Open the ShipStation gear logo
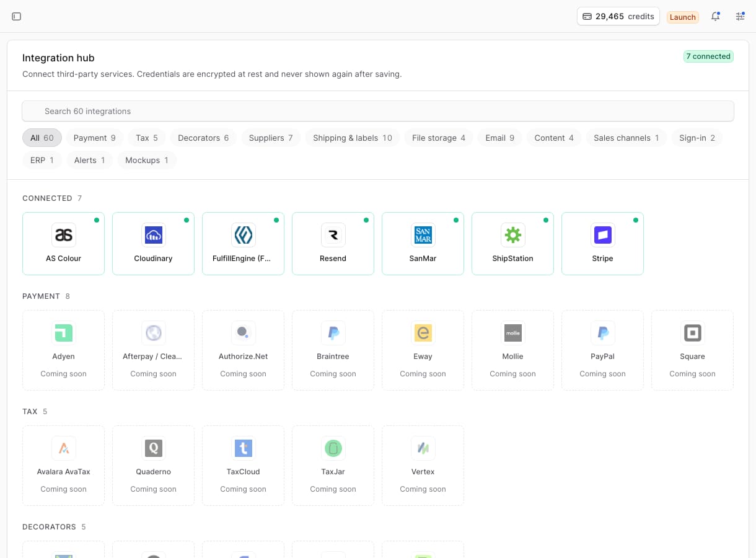 pyautogui.click(x=513, y=235)
